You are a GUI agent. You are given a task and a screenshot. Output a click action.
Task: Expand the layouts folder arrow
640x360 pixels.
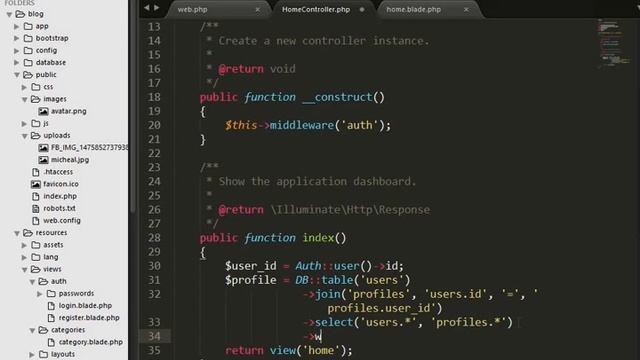32,355
